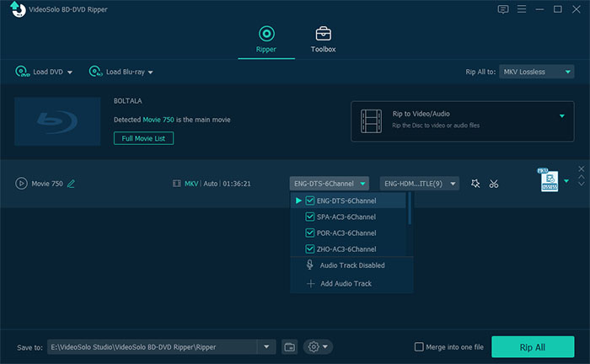Screen dimensions: 590x364
Task: Select the POR-AC3-6Channel track label
Action: click(x=346, y=233)
